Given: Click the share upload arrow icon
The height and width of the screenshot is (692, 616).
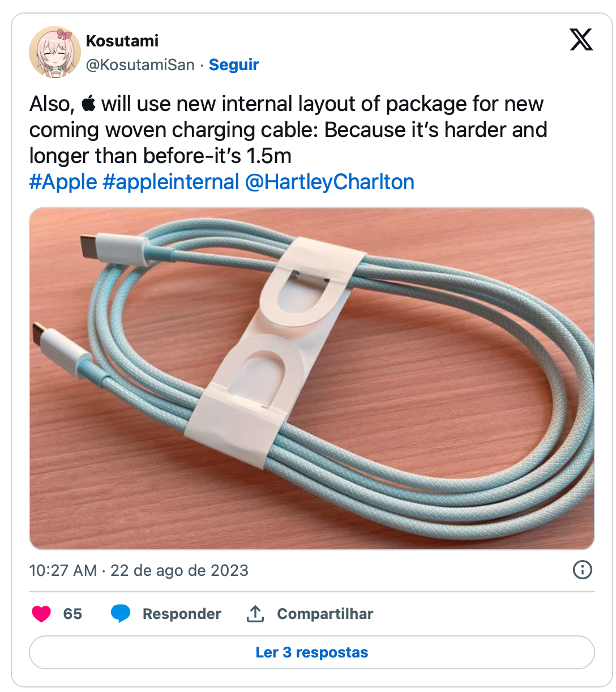Looking at the screenshot, I should [255, 614].
